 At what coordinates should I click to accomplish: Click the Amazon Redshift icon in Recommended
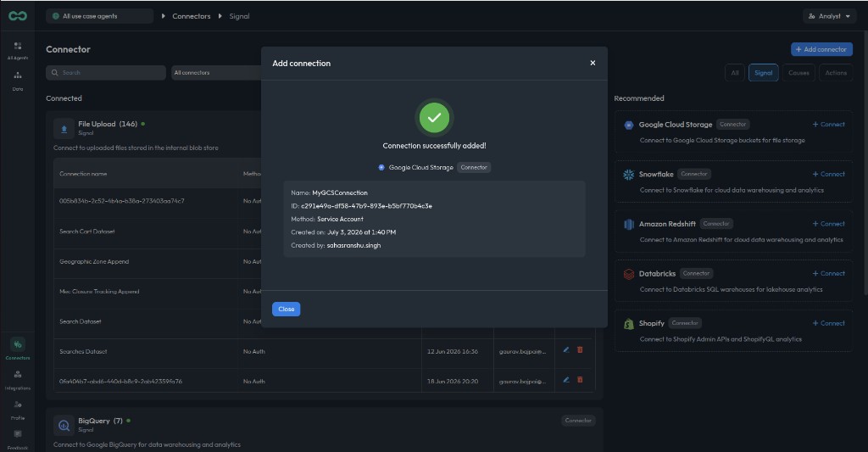[x=629, y=225]
